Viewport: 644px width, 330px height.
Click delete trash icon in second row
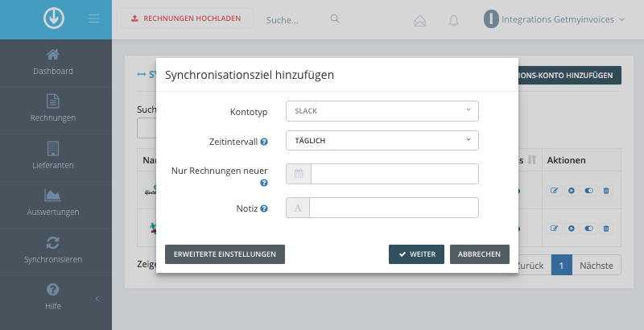tap(606, 229)
